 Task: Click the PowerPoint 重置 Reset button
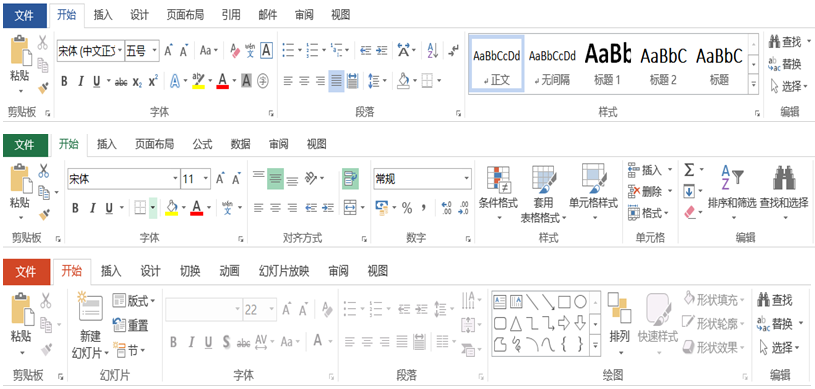coord(130,326)
